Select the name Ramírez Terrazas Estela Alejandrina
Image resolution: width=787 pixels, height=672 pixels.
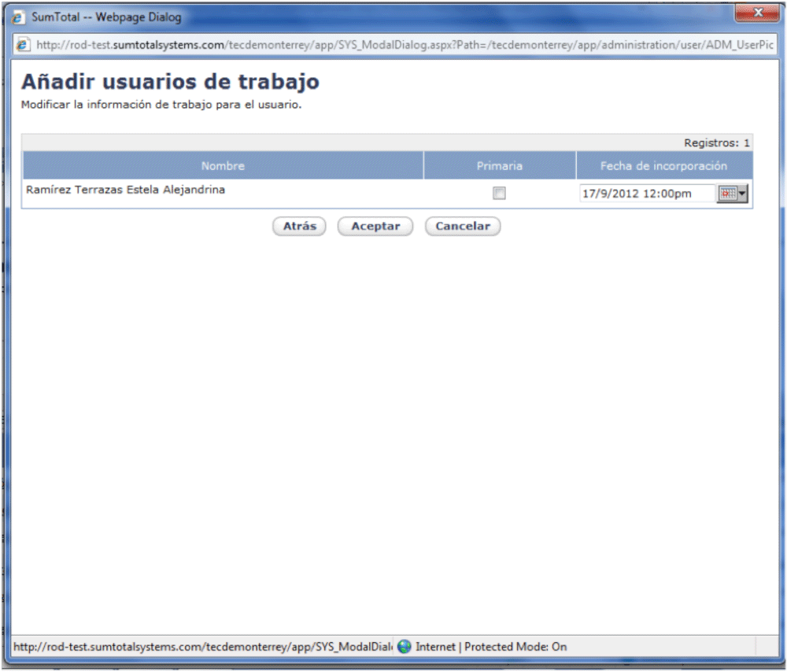tap(125, 190)
